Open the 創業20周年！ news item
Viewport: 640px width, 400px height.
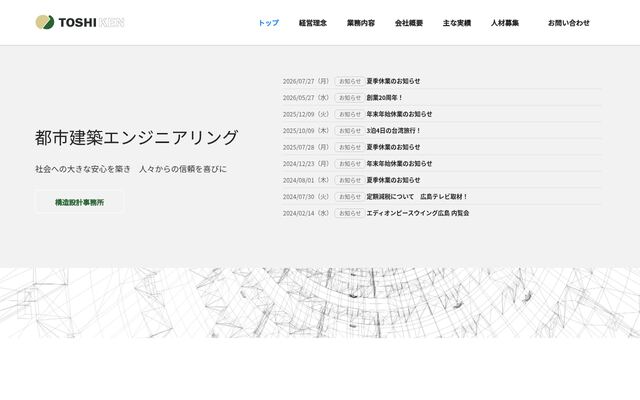coord(384,98)
